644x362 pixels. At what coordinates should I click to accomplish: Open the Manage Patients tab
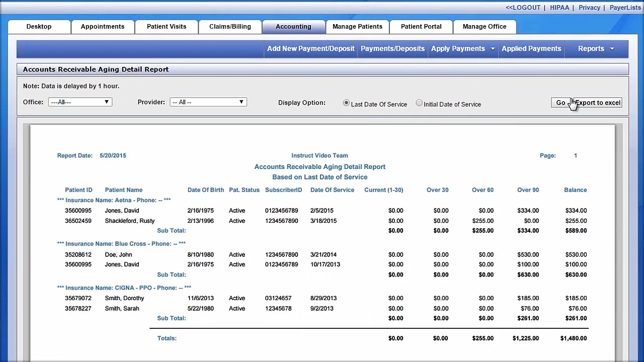tap(357, 27)
